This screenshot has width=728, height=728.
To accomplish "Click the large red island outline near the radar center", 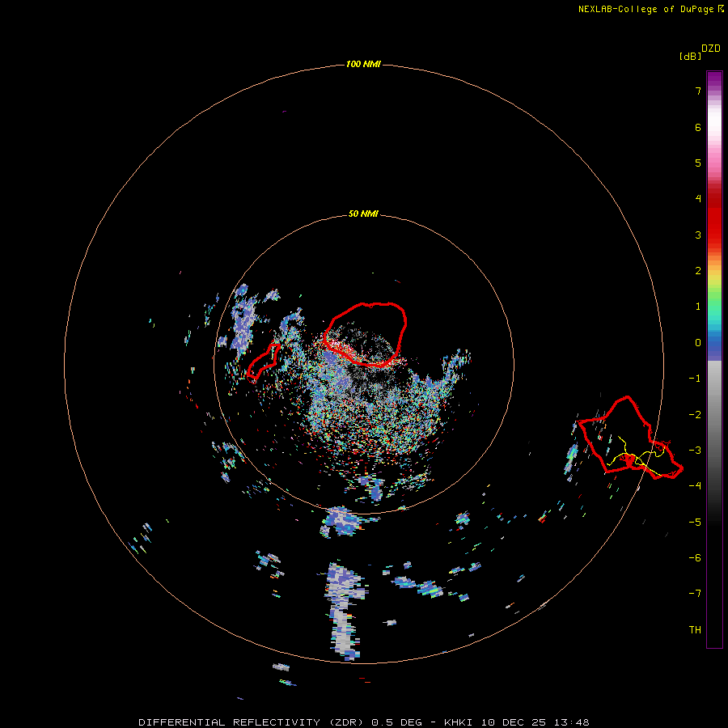I will (366, 334).
